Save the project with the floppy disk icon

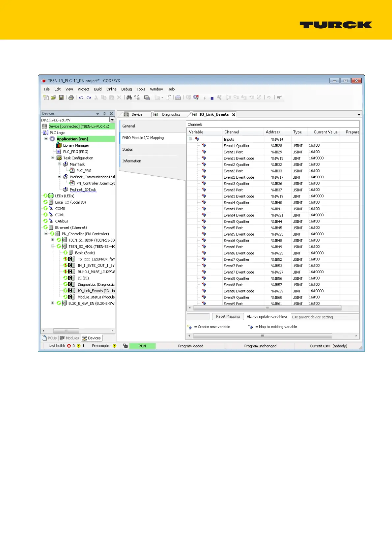click(61, 98)
